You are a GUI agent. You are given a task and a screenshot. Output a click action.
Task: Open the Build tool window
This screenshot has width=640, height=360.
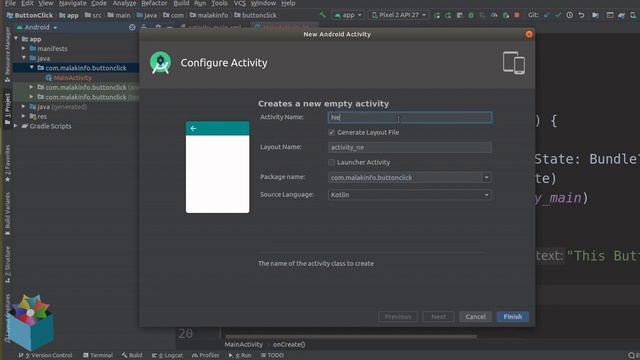pyautogui.click(x=132, y=356)
